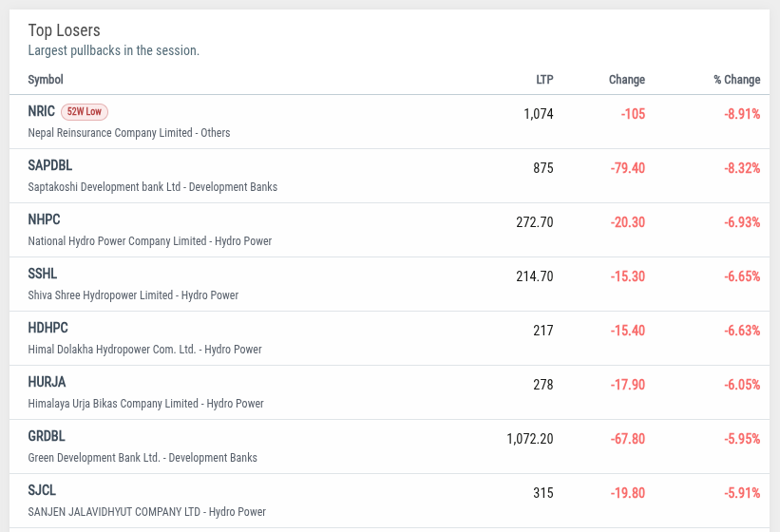Screen dimensions: 780x532
Task: Select 'Largest pullbacks in the session.' subtitle
Action: 113,50
